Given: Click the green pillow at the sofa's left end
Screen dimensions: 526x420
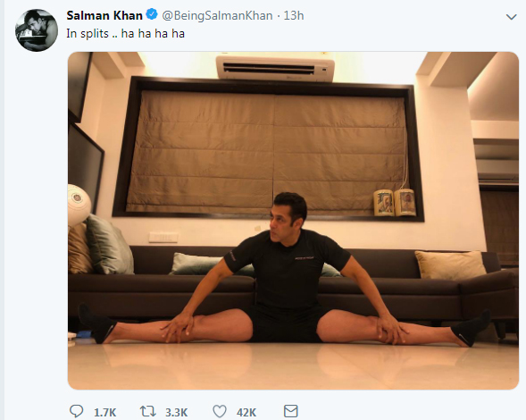Looking at the screenshot, I should click(x=109, y=245).
